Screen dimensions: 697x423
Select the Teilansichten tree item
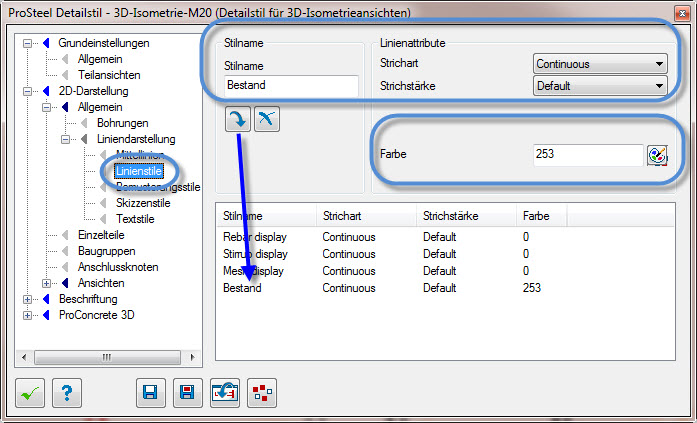pyautogui.click(x=109, y=75)
